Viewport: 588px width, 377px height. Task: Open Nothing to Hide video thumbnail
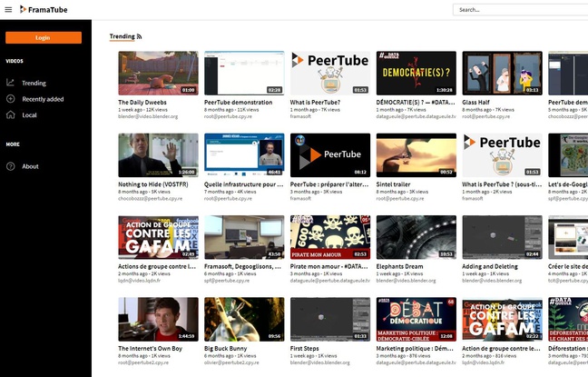point(158,155)
